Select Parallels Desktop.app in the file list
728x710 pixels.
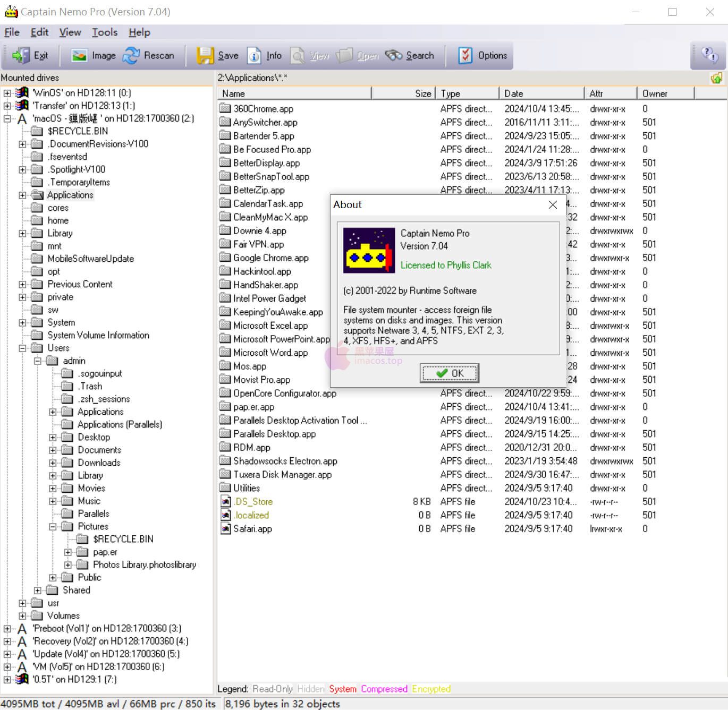274,434
